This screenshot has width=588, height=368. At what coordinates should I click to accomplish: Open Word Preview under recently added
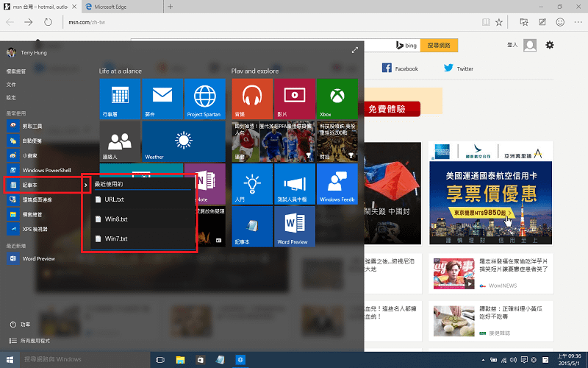pyautogui.click(x=32, y=259)
